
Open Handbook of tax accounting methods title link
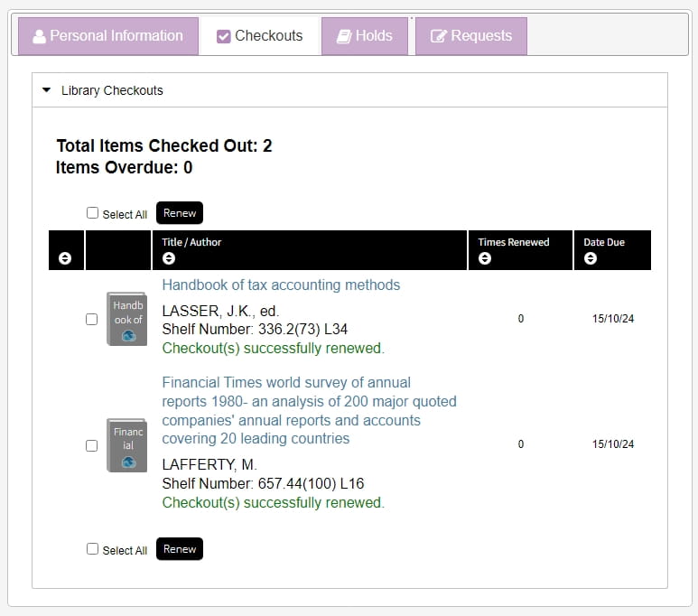pos(281,285)
